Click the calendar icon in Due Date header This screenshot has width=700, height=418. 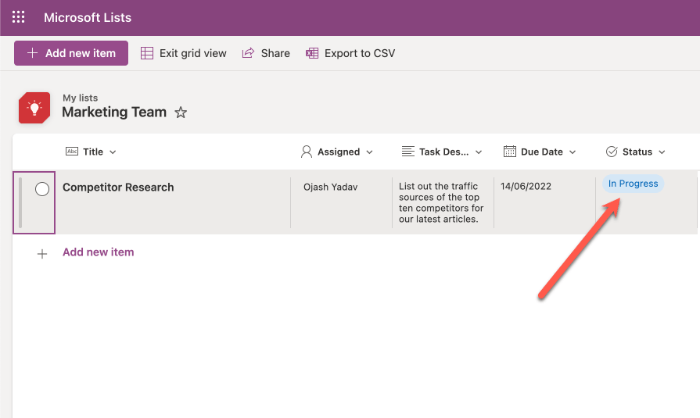[x=509, y=152]
